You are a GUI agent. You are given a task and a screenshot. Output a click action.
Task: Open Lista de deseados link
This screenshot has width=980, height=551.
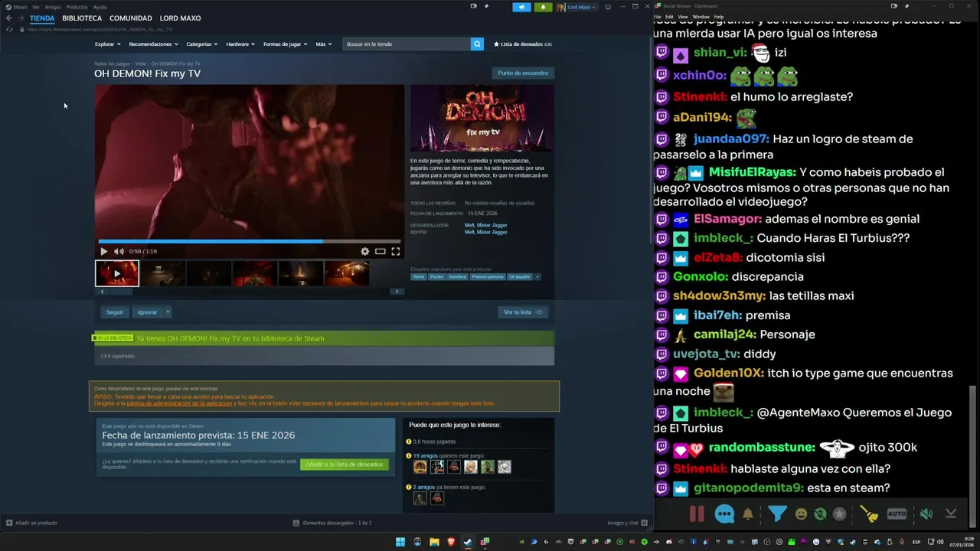[522, 44]
